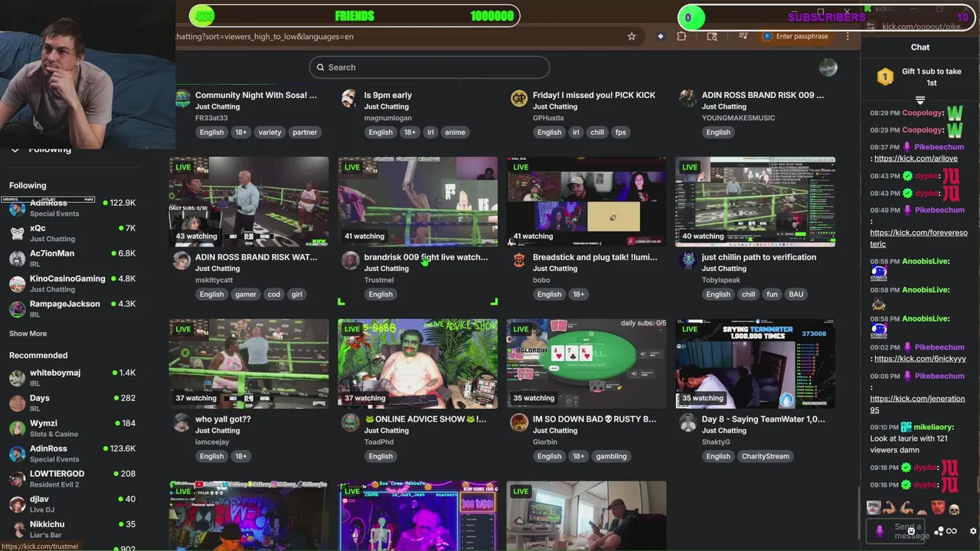Open Ac7ionMan in the Following list
980x551 pixels.
click(x=72, y=258)
